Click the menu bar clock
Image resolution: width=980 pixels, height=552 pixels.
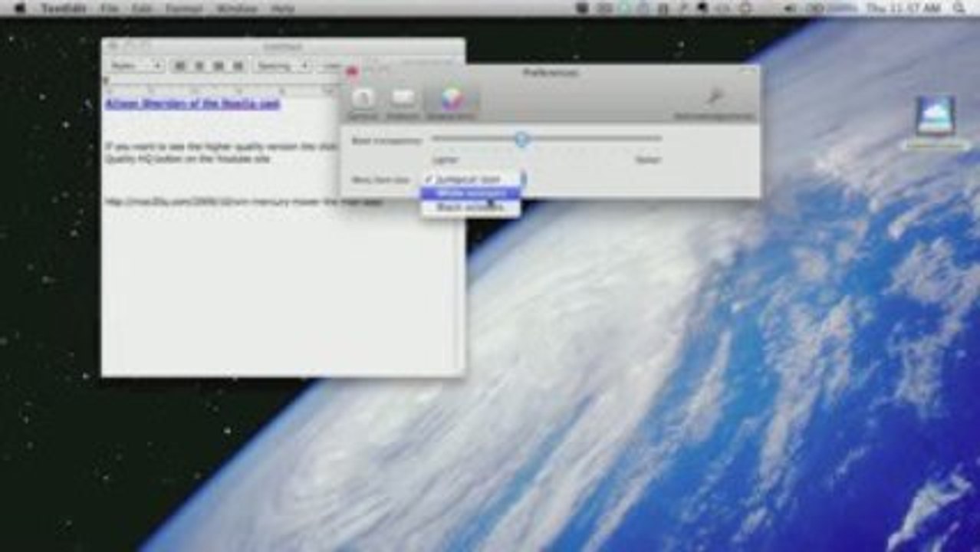click(x=902, y=8)
